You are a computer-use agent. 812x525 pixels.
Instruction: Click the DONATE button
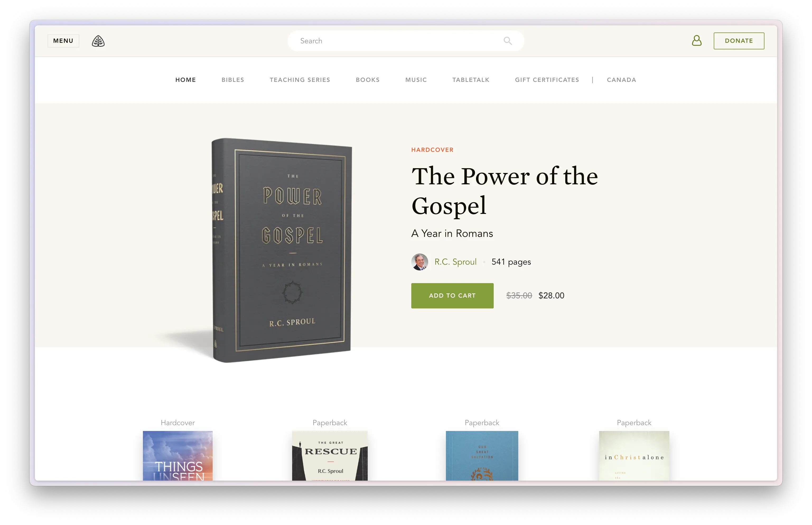pos(739,41)
